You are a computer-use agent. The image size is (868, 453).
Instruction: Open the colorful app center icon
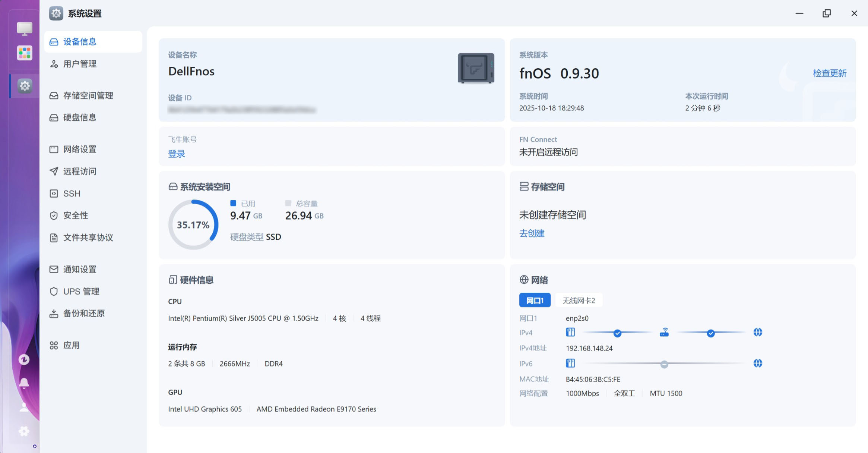[25, 53]
